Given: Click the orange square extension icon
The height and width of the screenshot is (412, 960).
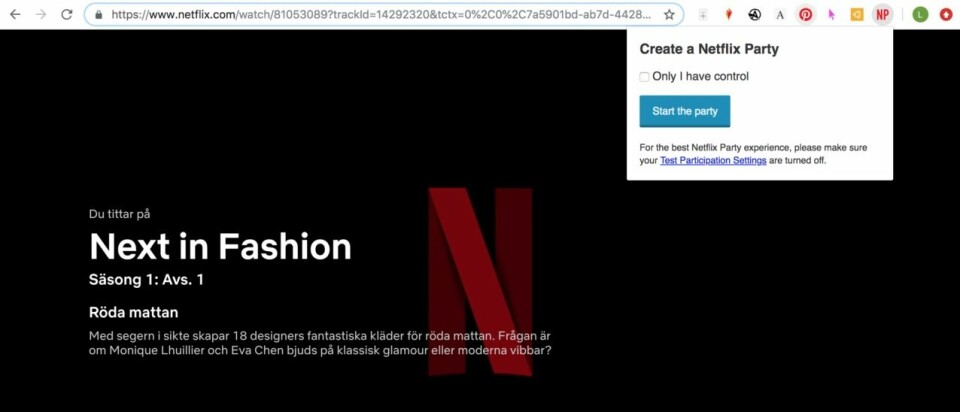Looking at the screenshot, I should pos(856,15).
